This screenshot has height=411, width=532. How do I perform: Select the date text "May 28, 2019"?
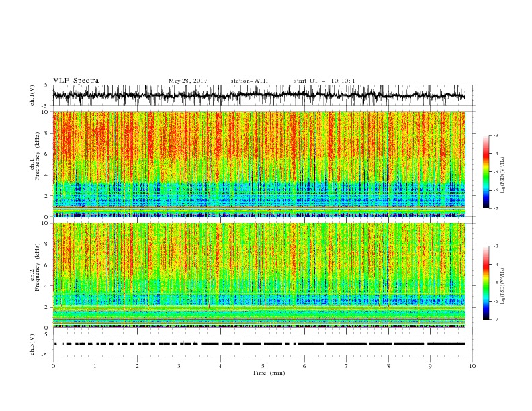pos(187,81)
